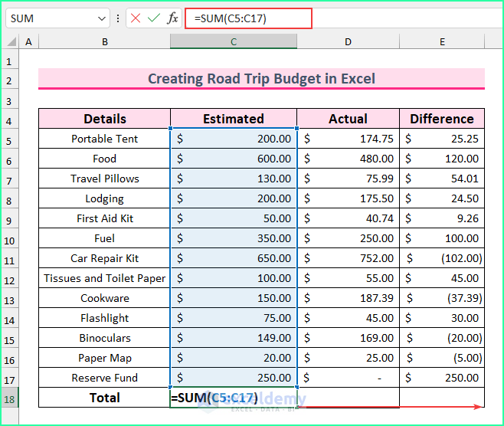Click the Enter checkmark formula icon
Screen dimensions: 504x426
(154, 18)
